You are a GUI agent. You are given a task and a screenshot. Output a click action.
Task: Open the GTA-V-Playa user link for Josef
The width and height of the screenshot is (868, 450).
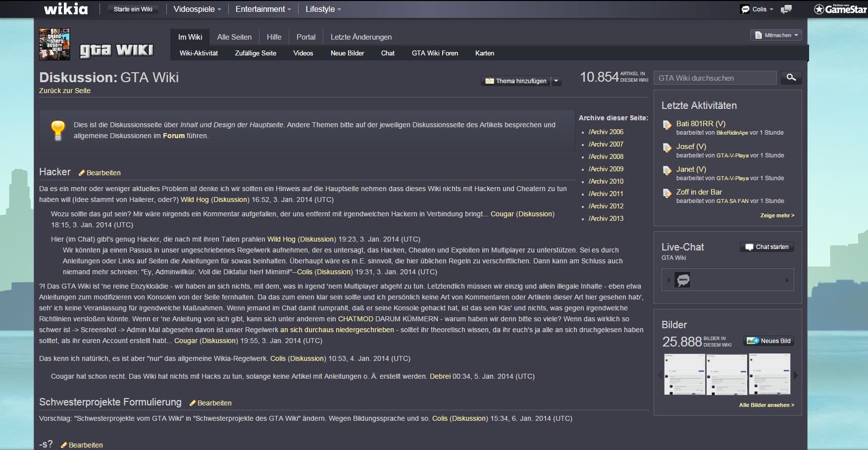(732, 155)
